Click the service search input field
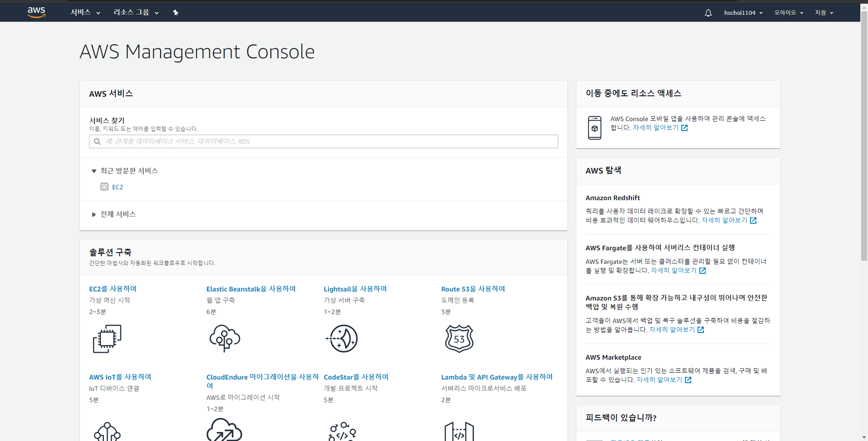868x441 pixels. [324, 141]
